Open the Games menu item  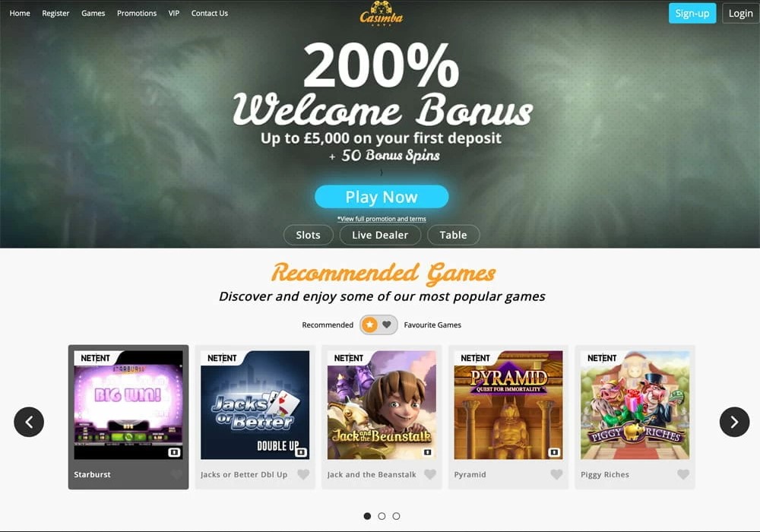93,13
